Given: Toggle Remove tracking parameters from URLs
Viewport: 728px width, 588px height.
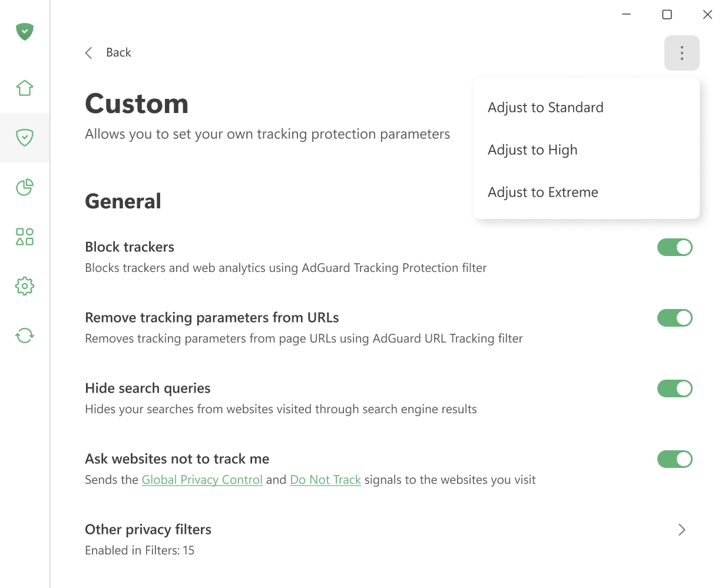Looking at the screenshot, I should tap(675, 318).
